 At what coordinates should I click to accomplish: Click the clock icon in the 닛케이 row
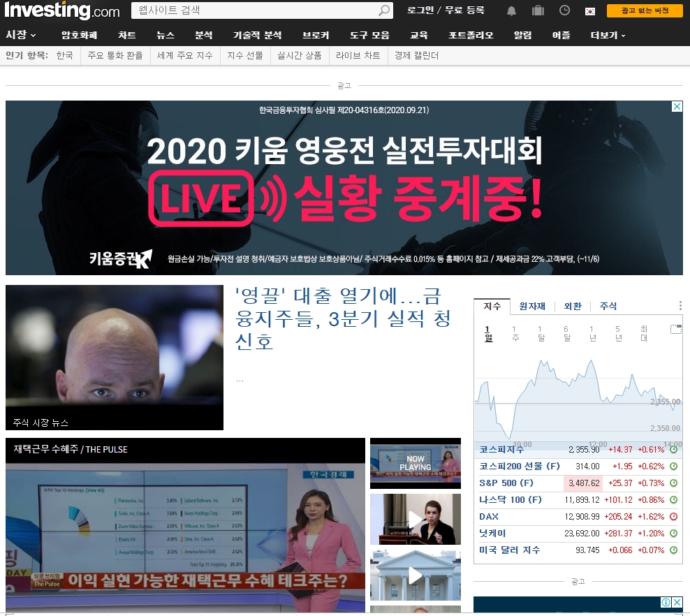[673, 534]
